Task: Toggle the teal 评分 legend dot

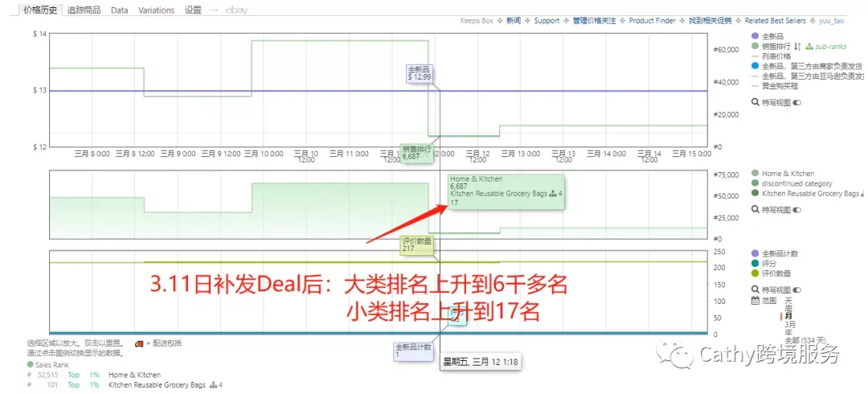Action: coord(755,263)
